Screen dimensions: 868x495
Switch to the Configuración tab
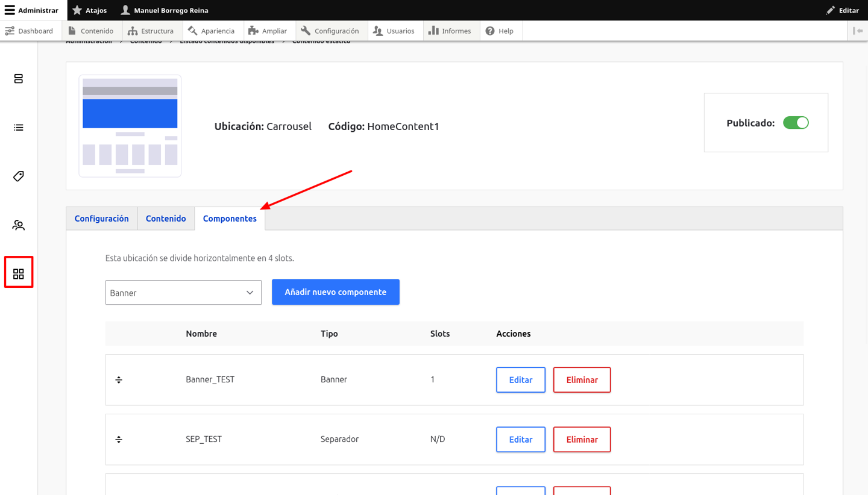pos(102,219)
